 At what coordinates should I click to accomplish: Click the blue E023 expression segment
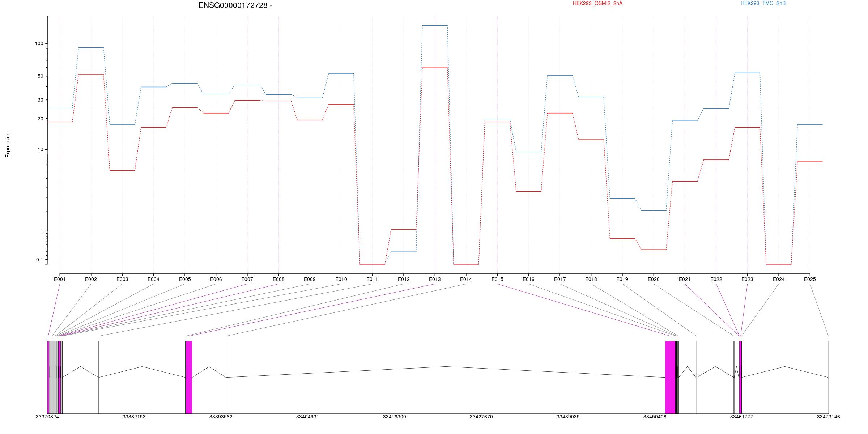click(x=747, y=73)
